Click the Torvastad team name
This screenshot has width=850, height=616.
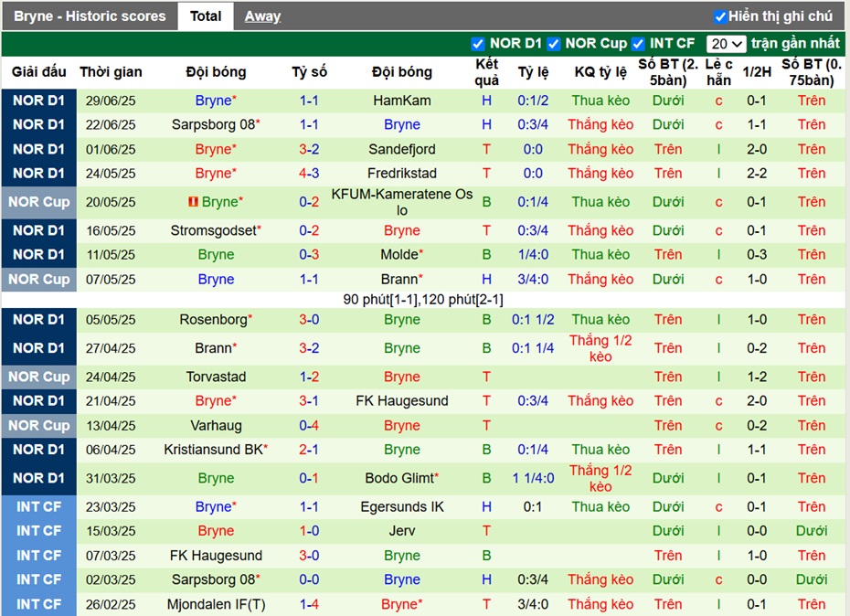[x=216, y=377]
